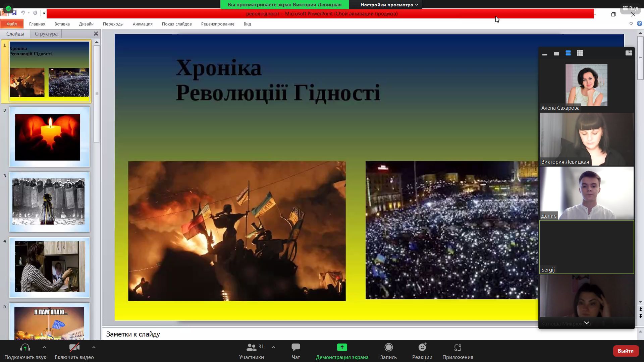Open Zoom Вид layout menu

[x=631, y=8]
